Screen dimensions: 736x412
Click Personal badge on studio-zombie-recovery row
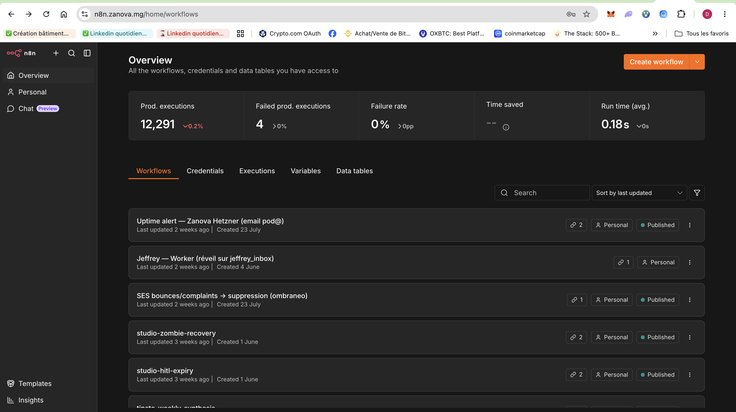click(x=612, y=337)
